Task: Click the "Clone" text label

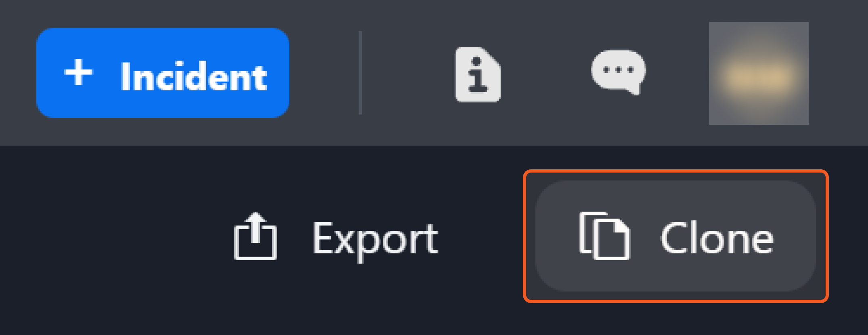Action: click(717, 238)
